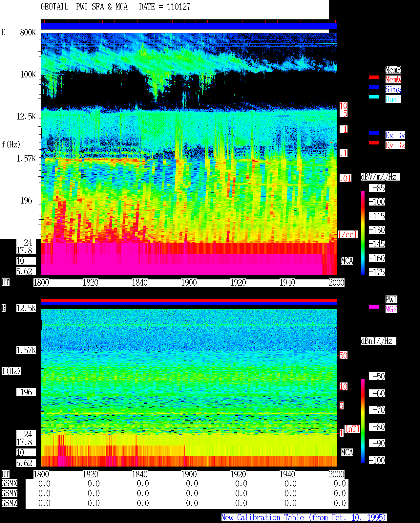Viewport: 420px width, 523px height.
Task: Click the -175 color scale value
Action: click(x=377, y=272)
